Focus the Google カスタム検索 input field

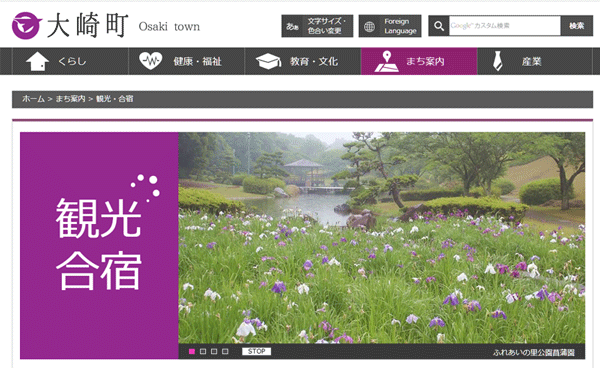click(x=504, y=26)
